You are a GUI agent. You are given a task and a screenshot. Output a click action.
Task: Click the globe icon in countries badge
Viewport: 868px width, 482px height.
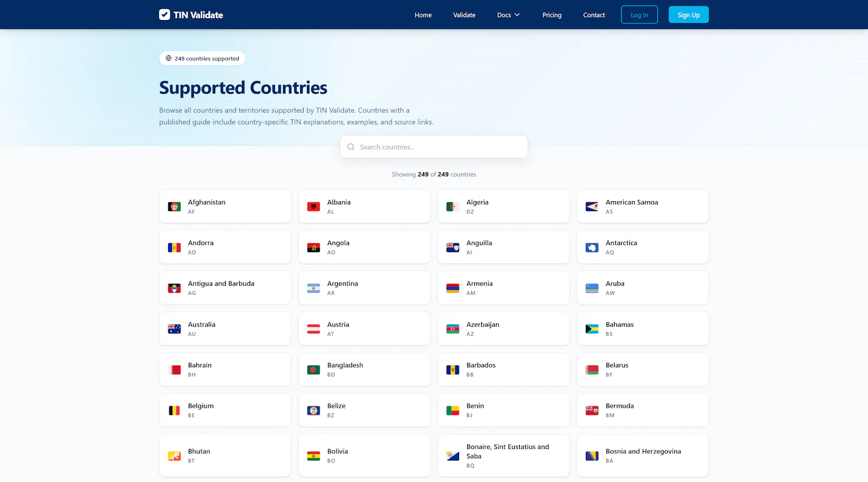pos(169,58)
